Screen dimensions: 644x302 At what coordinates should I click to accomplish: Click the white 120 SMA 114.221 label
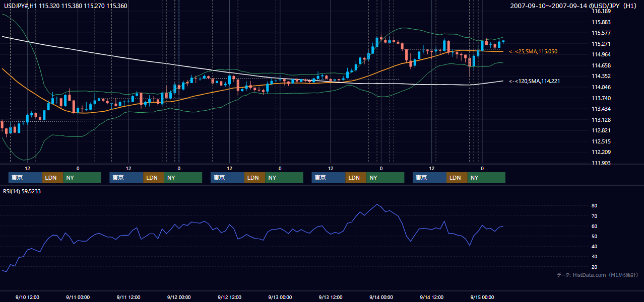pos(535,81)
